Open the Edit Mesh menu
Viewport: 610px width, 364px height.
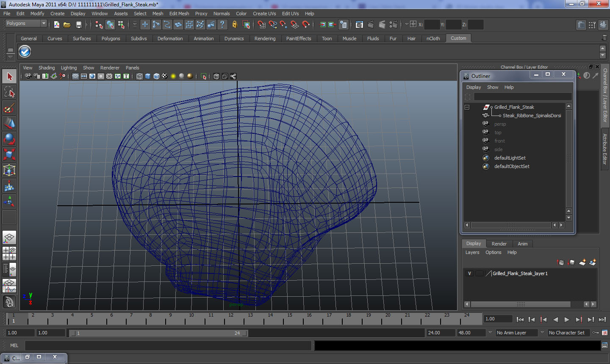pyautogui.click(x=179, y=14)
